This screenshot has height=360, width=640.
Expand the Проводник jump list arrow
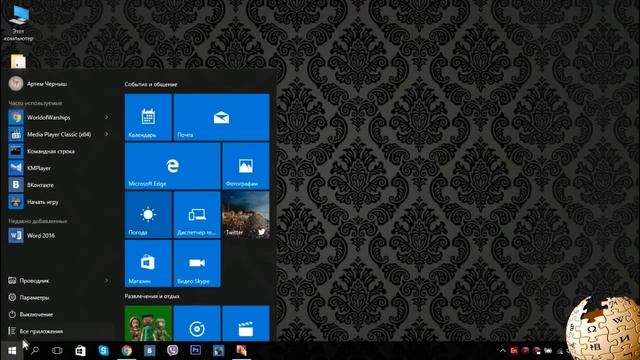tap(107, 280)
